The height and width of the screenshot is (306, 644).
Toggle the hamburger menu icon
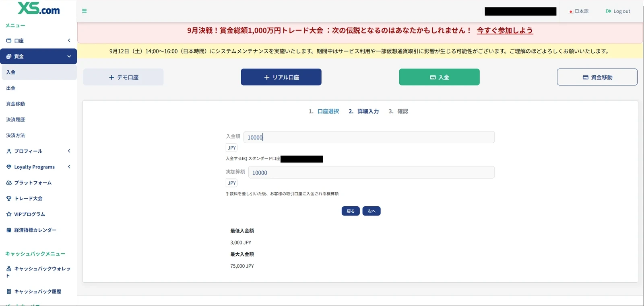tap(84, 11)
